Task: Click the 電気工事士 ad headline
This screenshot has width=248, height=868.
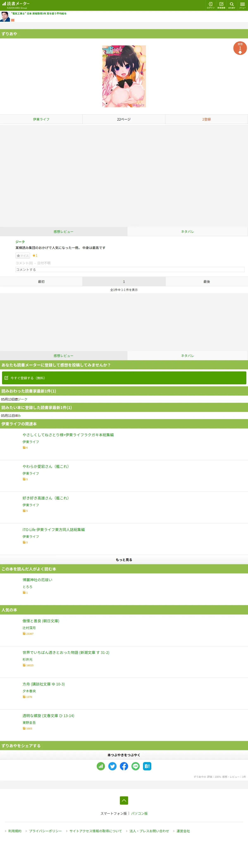Action: click(39, 13)
